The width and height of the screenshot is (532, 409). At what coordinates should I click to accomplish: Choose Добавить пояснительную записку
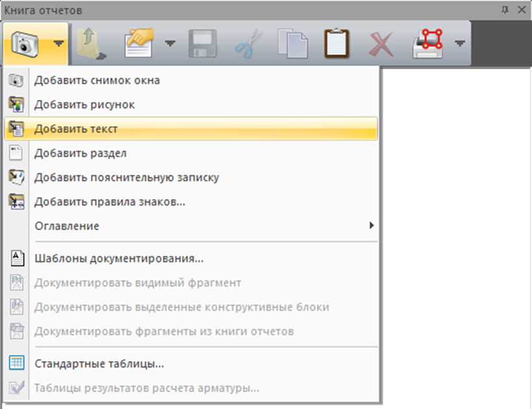click(191, 177)
